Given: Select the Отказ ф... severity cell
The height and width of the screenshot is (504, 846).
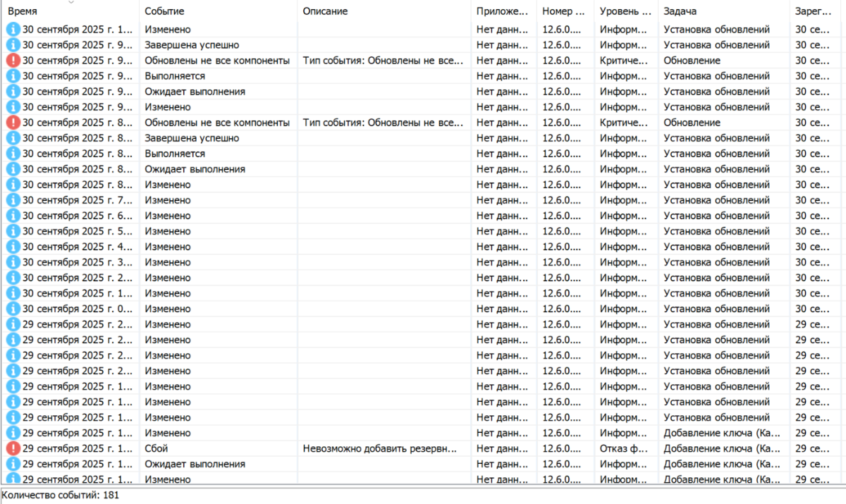Looking at the screenshot, I should (x=623, y=448).
